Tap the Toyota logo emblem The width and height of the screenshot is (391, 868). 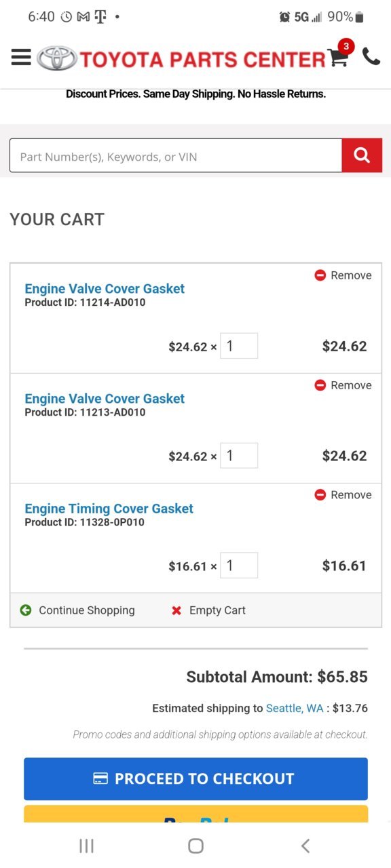tap(57, 59)
